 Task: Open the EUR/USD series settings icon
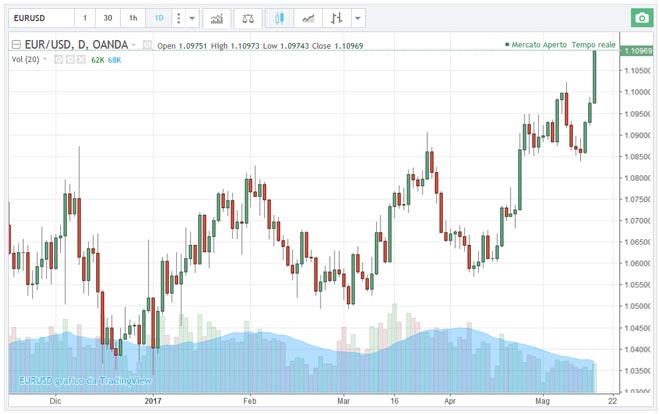pyautogui.click(x=148, y=45)
